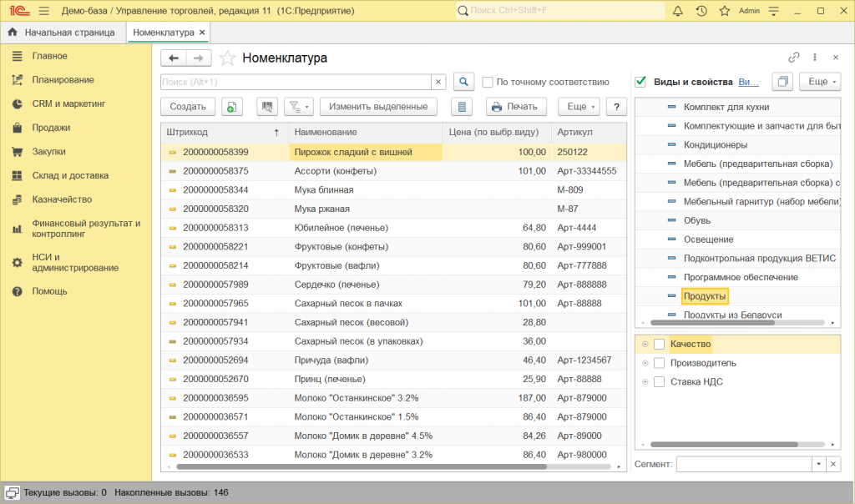The height and width of the screenshot is (504, 855).
Task: Open the history clock icon
Action: pos(701,11)
